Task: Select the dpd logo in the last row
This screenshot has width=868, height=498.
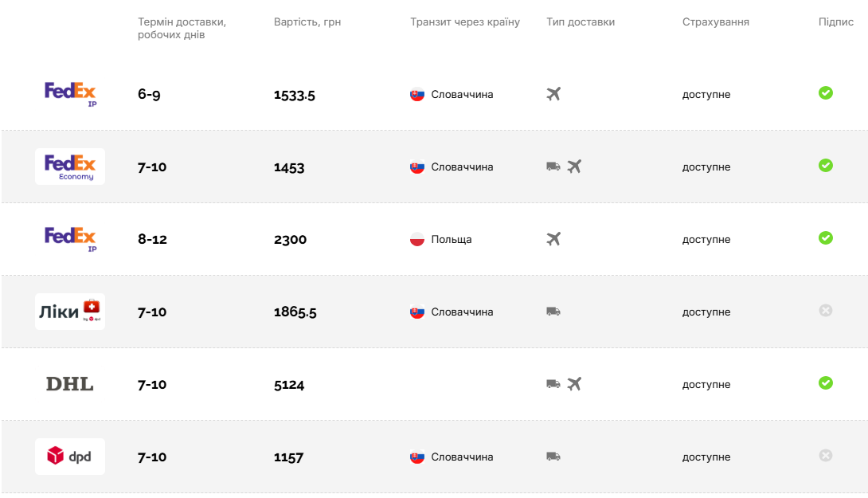Action: point(70,456)
